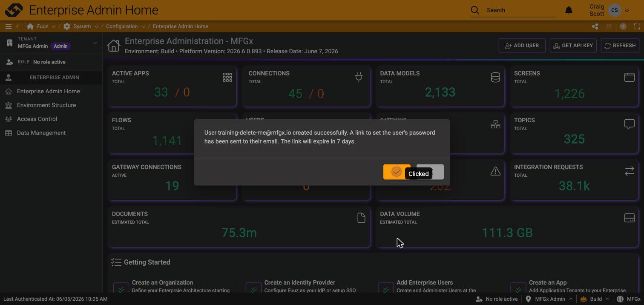Click the Integration Requests arrows icon
644x305 pixels.
tap(629, 171)
